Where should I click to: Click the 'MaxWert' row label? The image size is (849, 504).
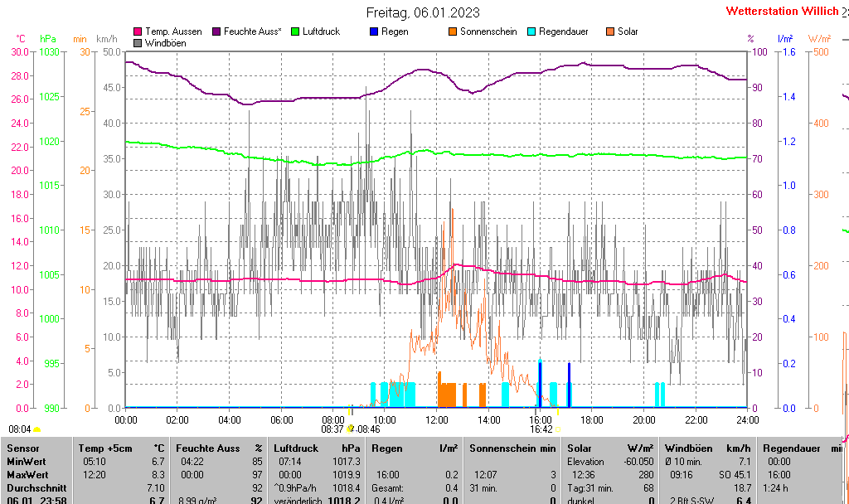click(x=27, y=475)
